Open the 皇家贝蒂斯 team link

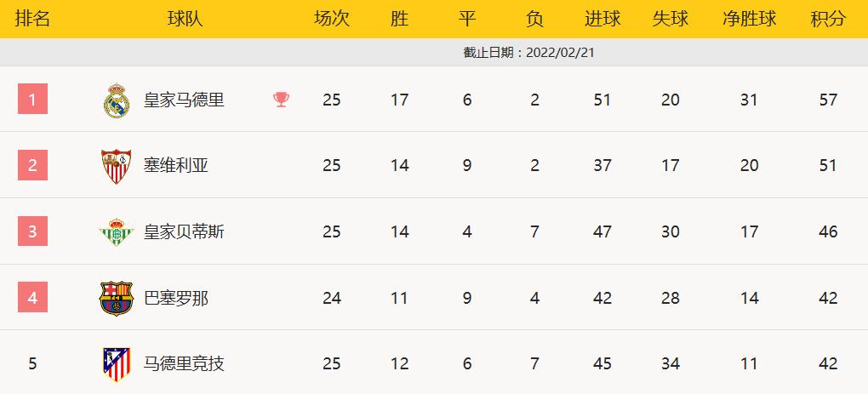(x=184, y=232)
